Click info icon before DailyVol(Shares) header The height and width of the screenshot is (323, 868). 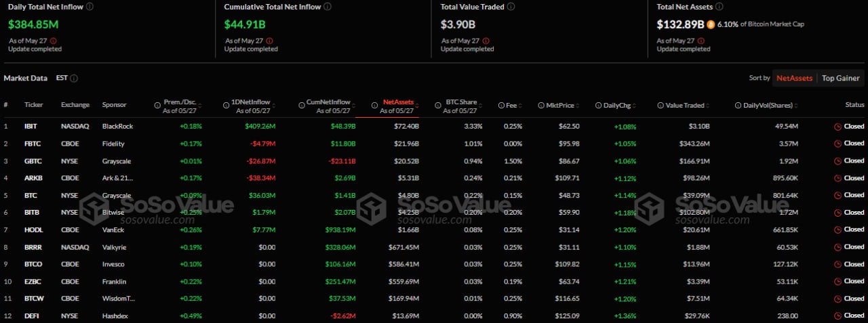738,106
